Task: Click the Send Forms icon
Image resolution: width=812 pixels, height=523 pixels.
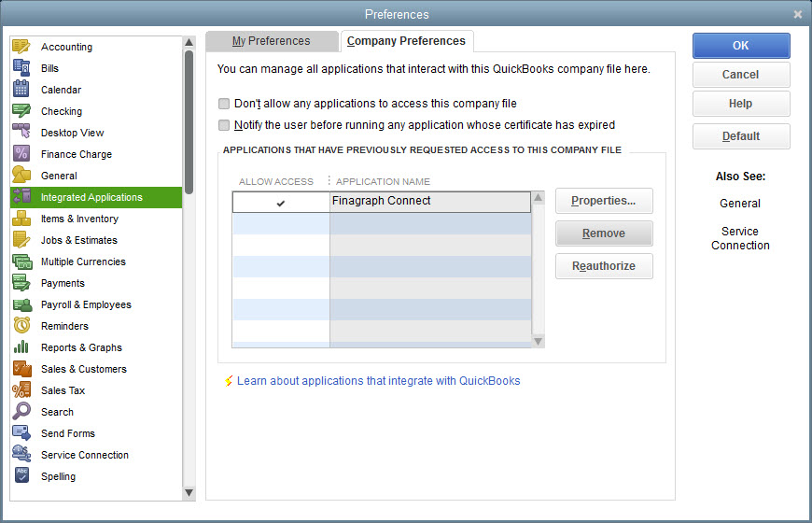Action: click(x=21, y=433)
